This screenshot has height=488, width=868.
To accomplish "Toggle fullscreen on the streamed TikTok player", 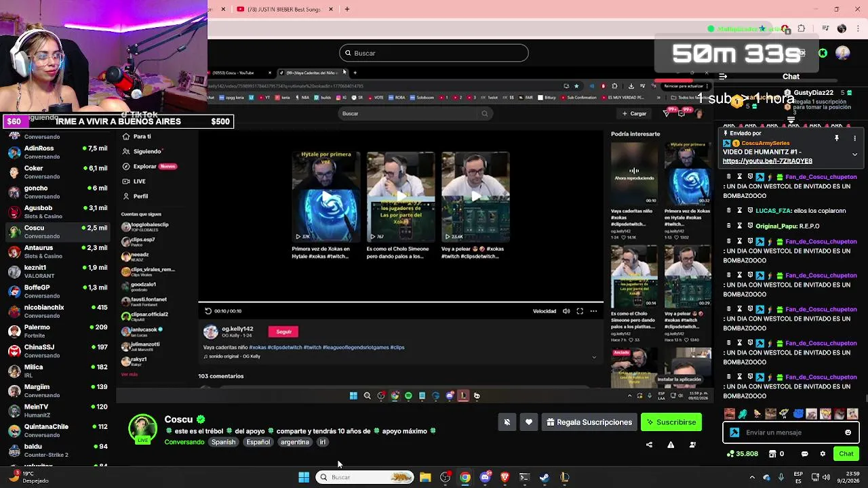I will tap(580, 311).
